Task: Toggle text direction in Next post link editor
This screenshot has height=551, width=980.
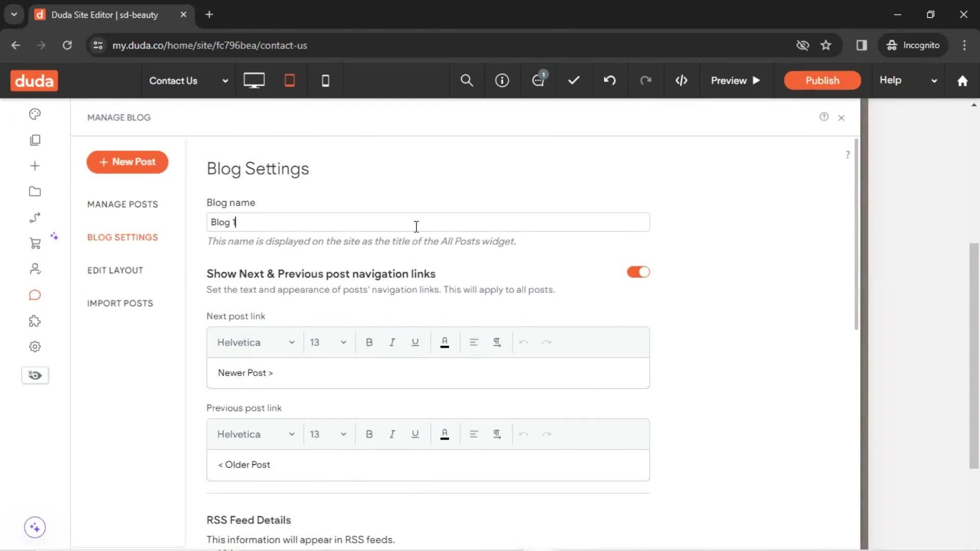Action: (x=497, y=342)
